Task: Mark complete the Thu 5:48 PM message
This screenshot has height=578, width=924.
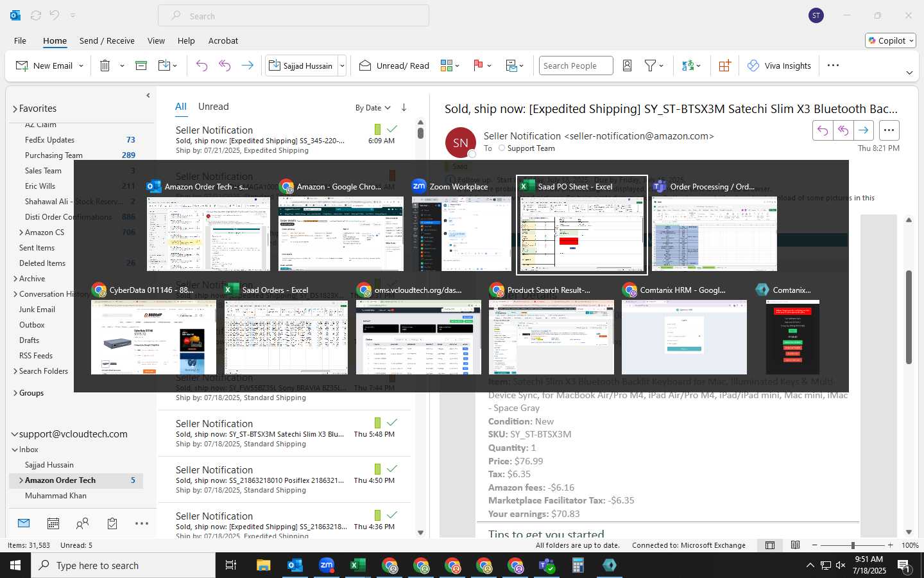Action: (x=392, y=423)
